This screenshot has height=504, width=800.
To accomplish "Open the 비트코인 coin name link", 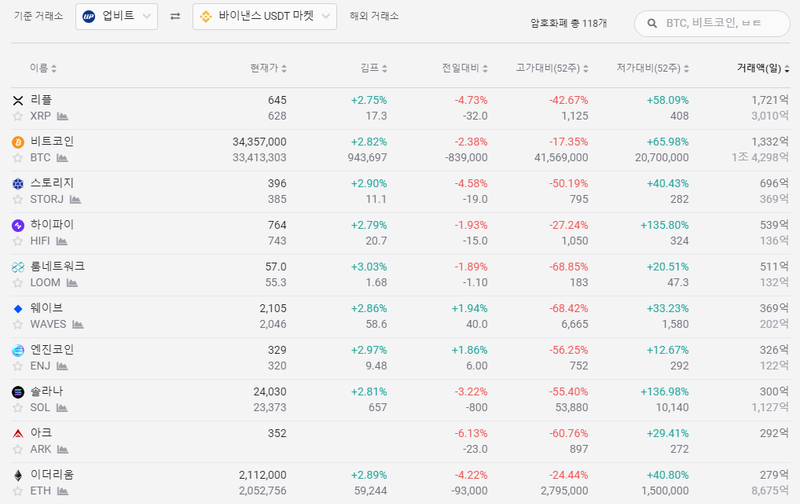I will click(x=52, y=141).
